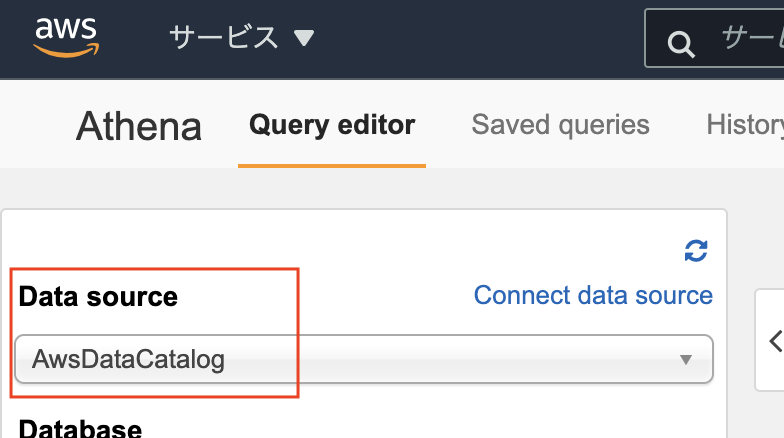Click the Database label
Image resolution: width=784 pixels, height=438 pixels.
tap(80, 429)
